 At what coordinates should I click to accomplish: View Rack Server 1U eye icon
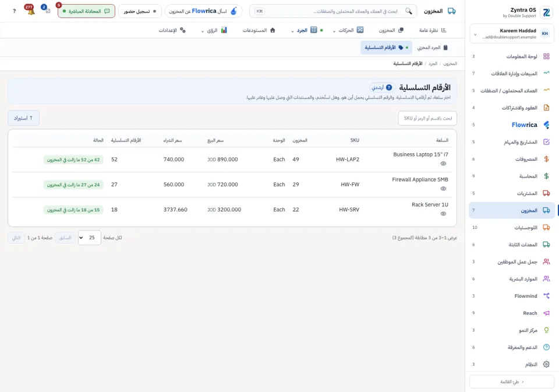(x=443, y=214)
